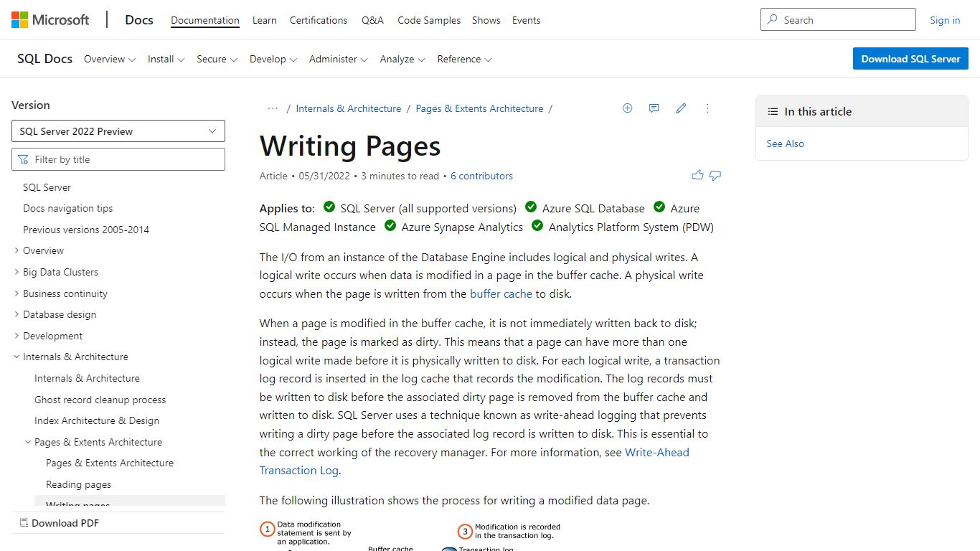Image resolution: width=980 pixels, height=551 pixels.
Task: Open the Code Samples tab
Action: (x=429, y=20)
